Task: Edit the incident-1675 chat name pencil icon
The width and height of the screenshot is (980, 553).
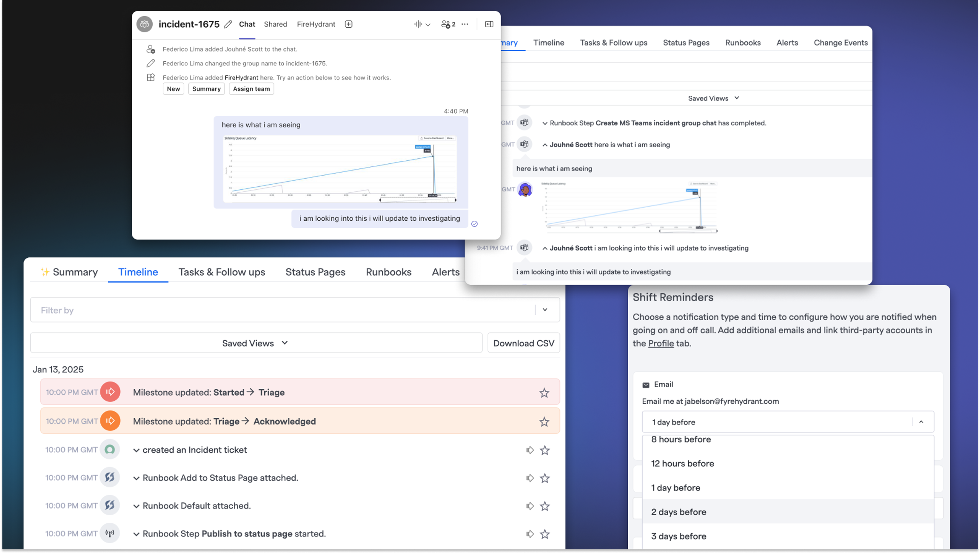Action: point(228,24)
